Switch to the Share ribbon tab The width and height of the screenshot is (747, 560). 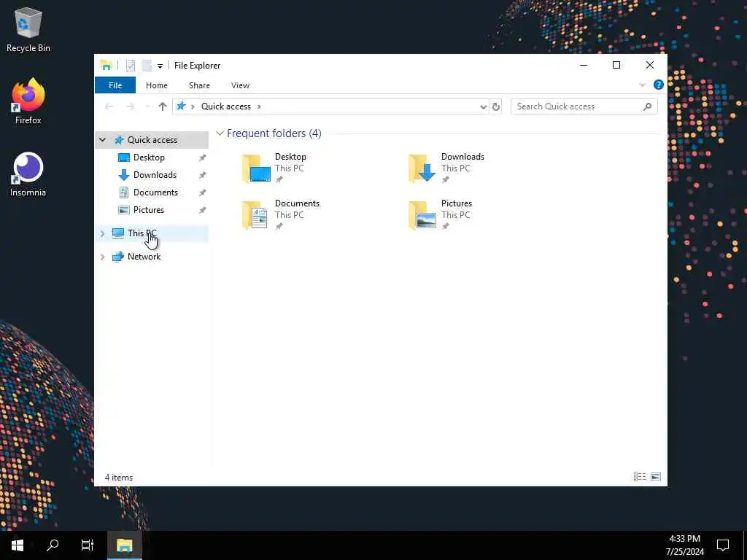click(x=199, y=85)
